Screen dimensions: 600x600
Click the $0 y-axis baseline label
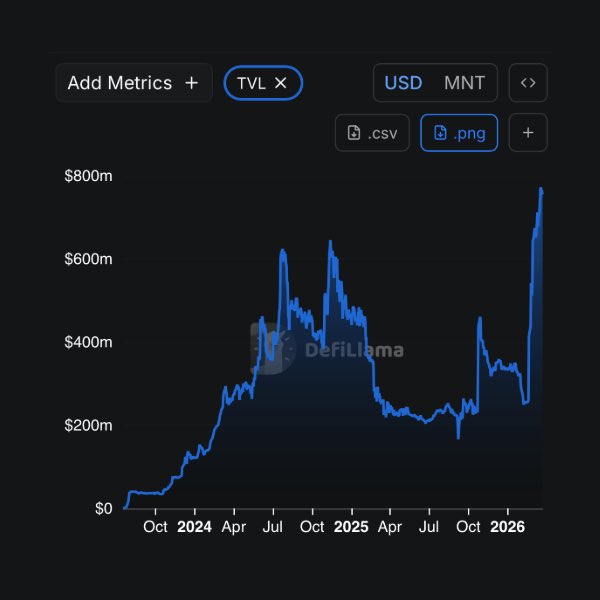(103, 509)
